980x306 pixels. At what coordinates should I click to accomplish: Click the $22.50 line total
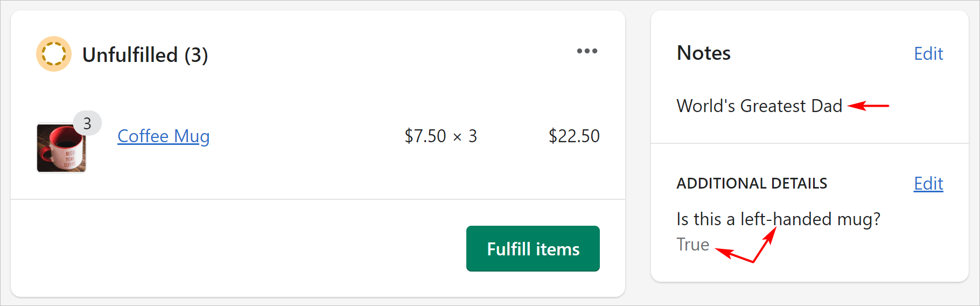point(574,136)
